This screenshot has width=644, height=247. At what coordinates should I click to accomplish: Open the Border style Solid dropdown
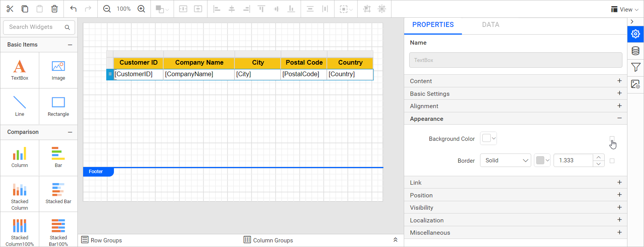[x=505, y=160]
